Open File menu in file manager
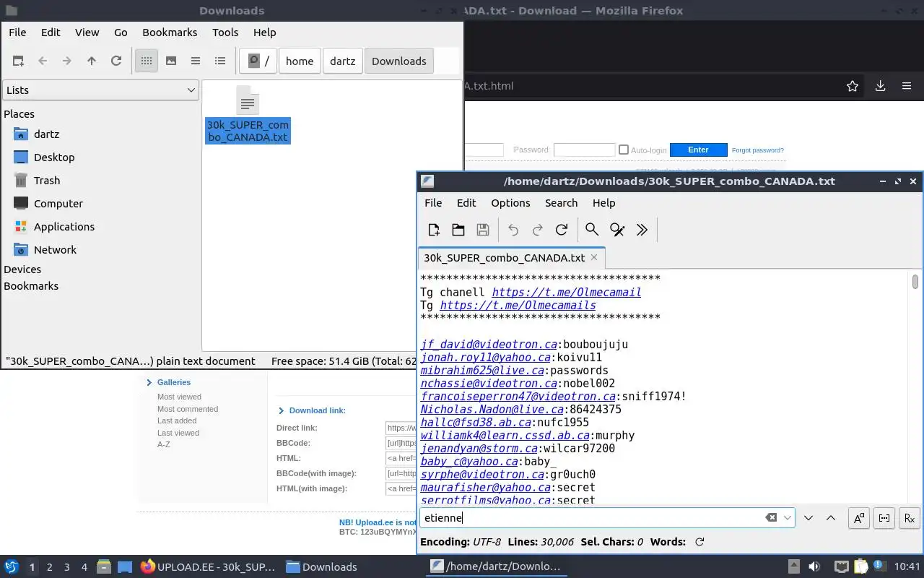924x578 pixels. 17,33
